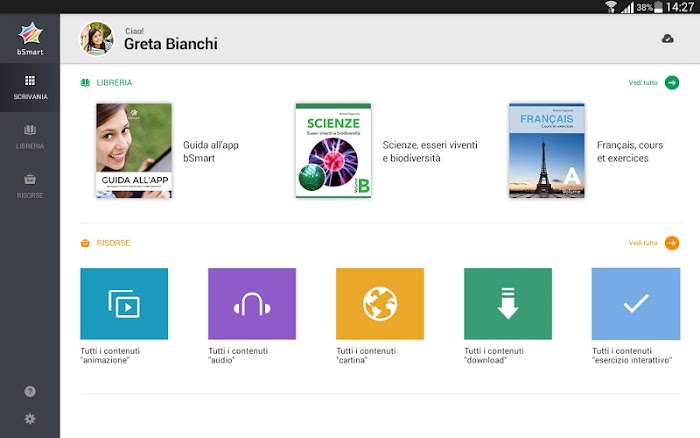700x438 pixels.
Task: Open the cloud download icon in header
Action: (x=667, y=39)
